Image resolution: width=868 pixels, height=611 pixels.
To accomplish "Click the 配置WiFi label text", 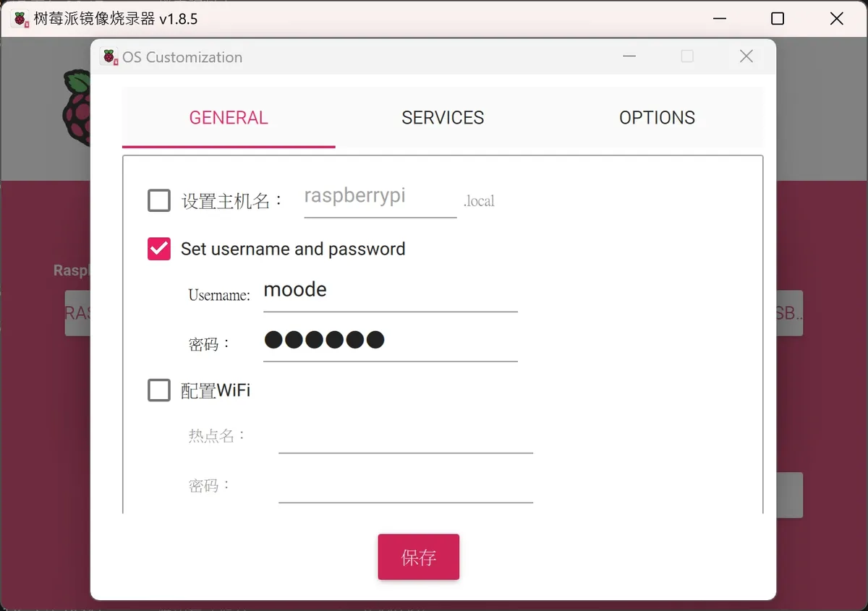I will (x=216, y=390).
